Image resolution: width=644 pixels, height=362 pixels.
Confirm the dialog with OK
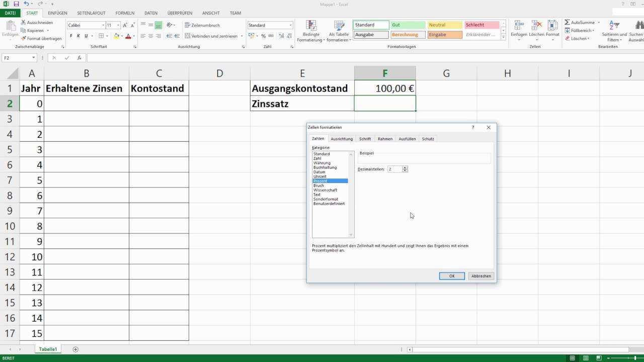pyautogui.click(x=451, y=276)
